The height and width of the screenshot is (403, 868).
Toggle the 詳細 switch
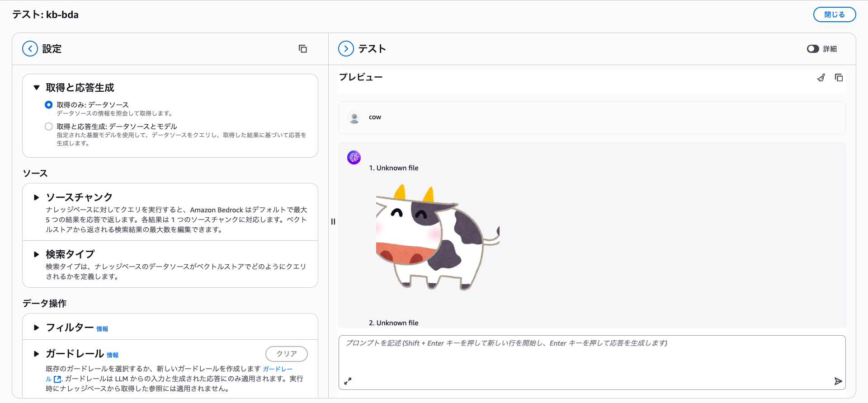point(813,49)
